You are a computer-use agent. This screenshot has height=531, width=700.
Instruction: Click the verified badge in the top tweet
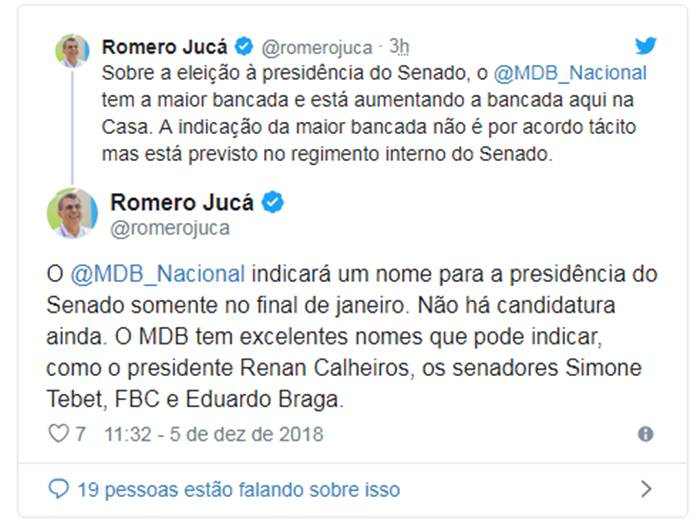[x=244, y=46]
